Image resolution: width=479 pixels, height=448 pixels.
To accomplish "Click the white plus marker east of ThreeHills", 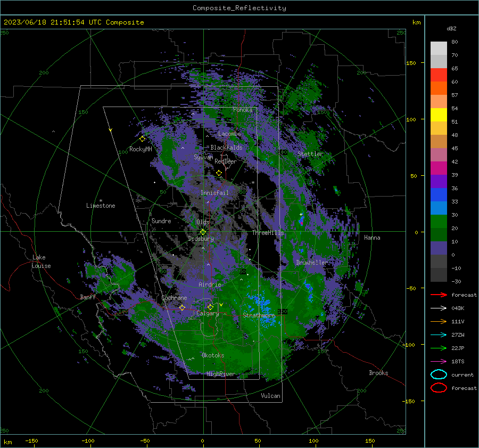I will coord(301,214).
